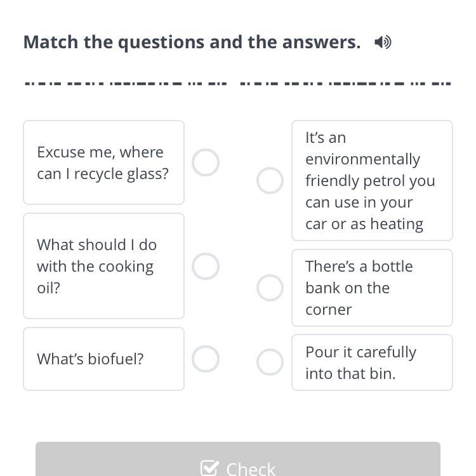Click the 'Match the questions and the answers.' heading

192,42
